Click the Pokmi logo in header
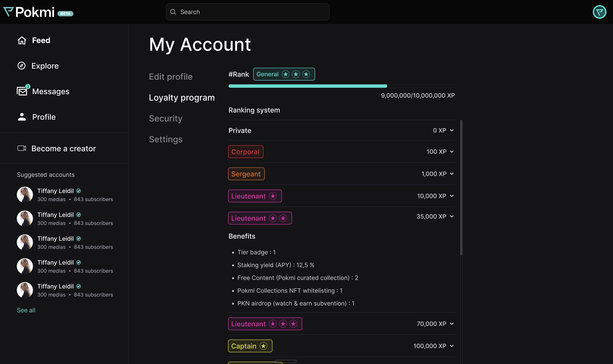The width and height of the screenshot is (613, 364). 29,12
